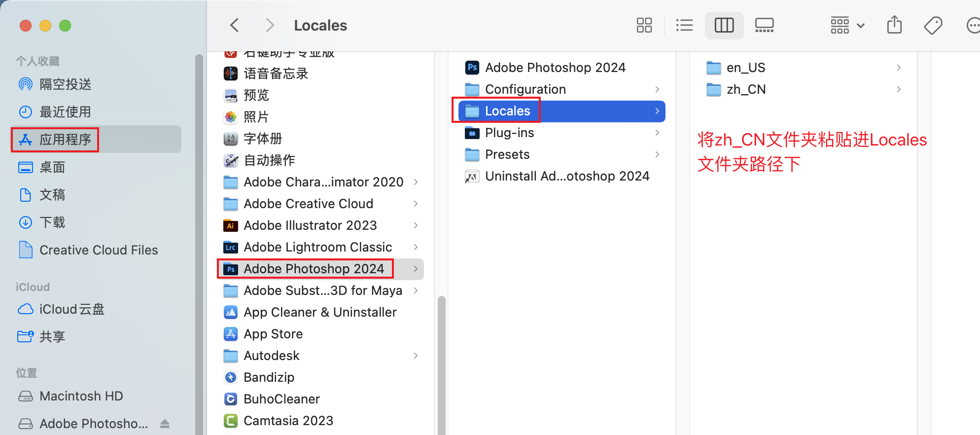Select the 语音备忘录 app
The height and width of the screenshot is (435, 980).
320,73
